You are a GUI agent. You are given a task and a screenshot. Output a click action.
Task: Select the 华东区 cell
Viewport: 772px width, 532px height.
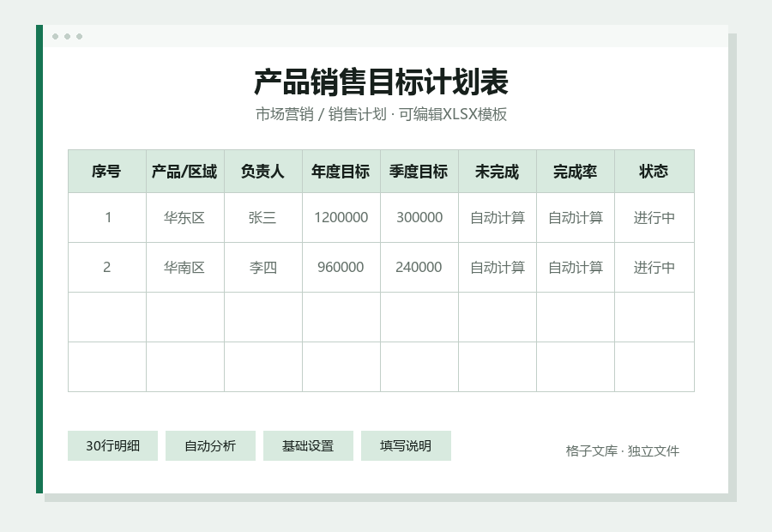185,218
